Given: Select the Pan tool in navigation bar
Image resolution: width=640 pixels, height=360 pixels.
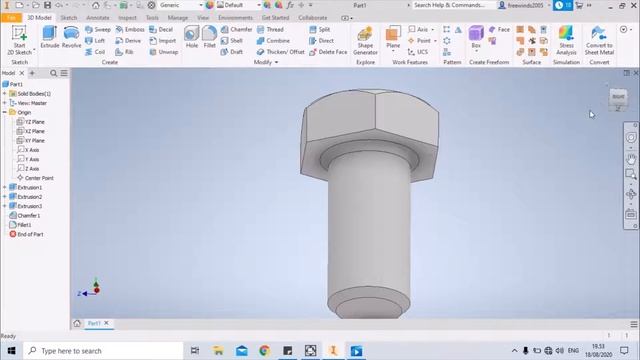Looking at the screenshot, I should pos(631,159).
